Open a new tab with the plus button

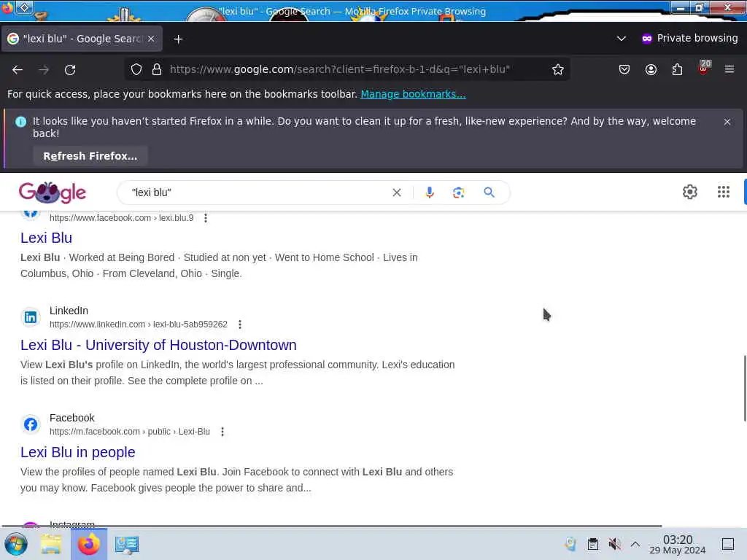point(178,39)
